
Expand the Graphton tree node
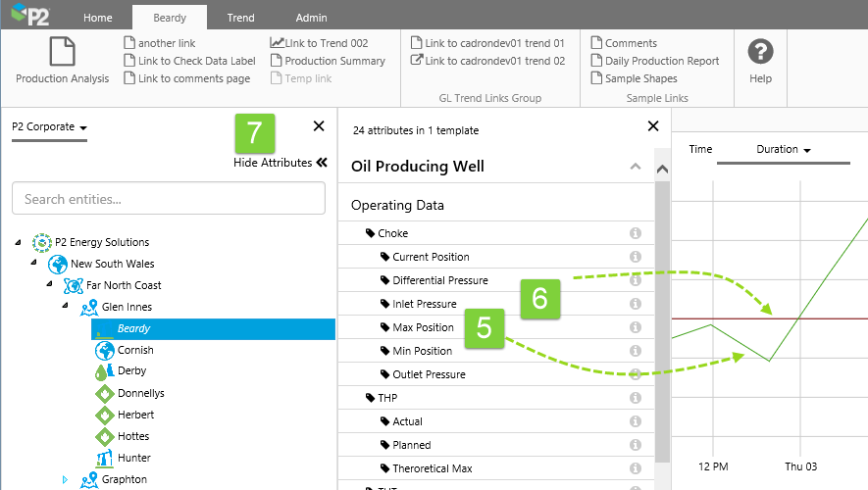67,479
